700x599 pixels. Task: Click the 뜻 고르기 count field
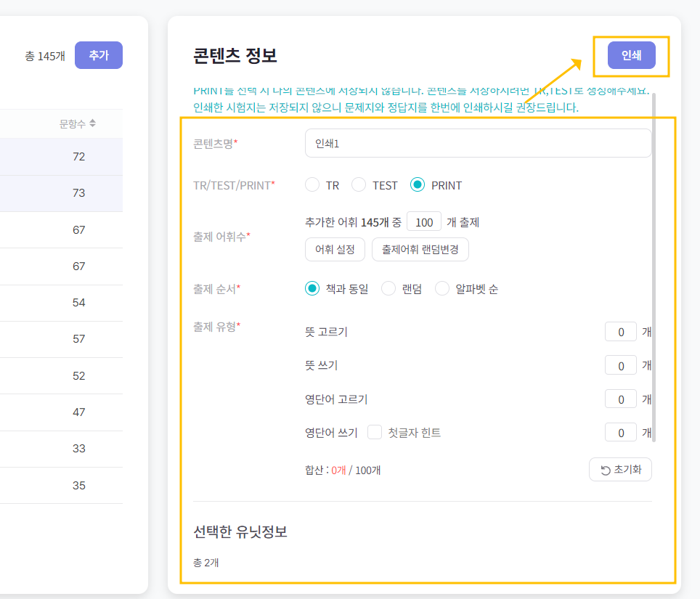coord(620,331)
